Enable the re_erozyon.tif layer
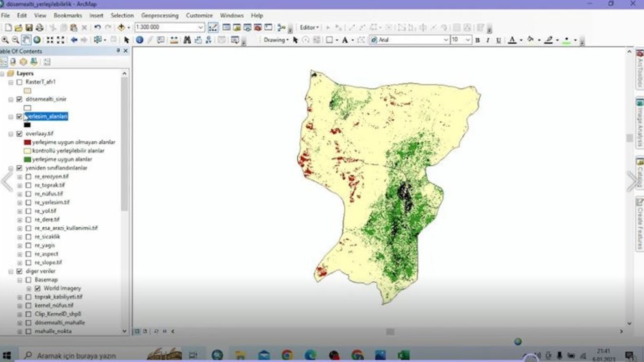 point(28,176)
